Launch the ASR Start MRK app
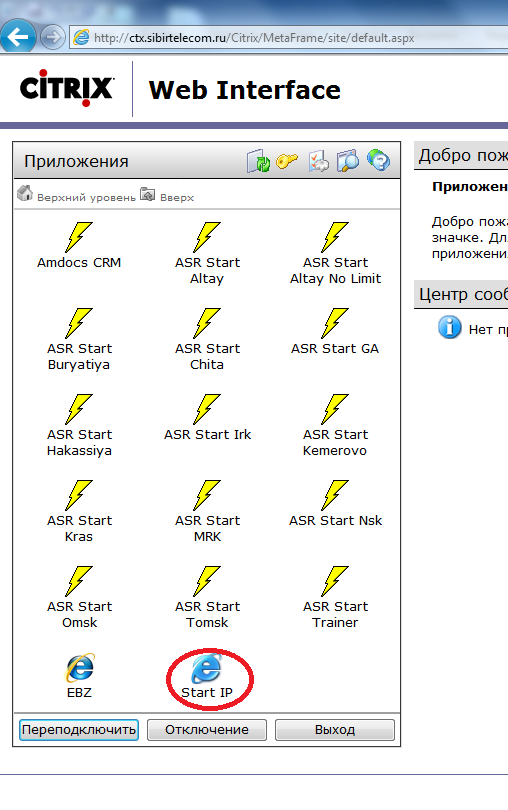Image resolution: width=508 pixels, height=810 pixels. [207, 496]
